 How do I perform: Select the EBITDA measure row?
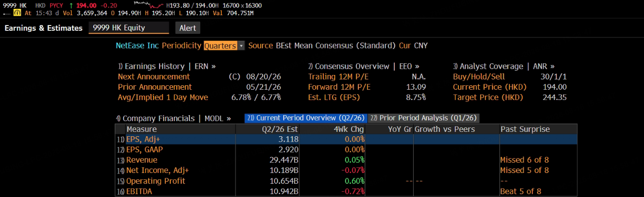346,191
